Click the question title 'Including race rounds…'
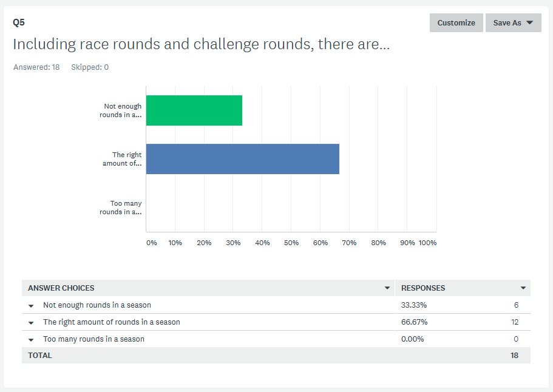 point(201,44)
